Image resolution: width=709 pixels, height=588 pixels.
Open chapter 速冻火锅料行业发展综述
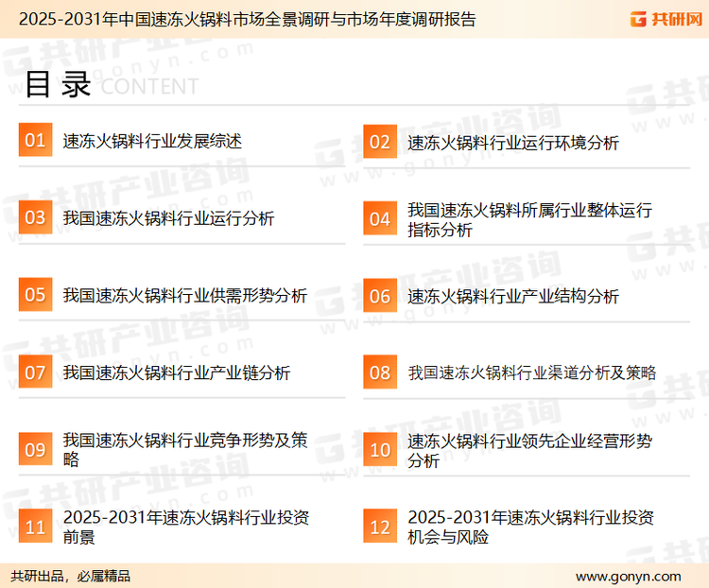click(152, 141)
